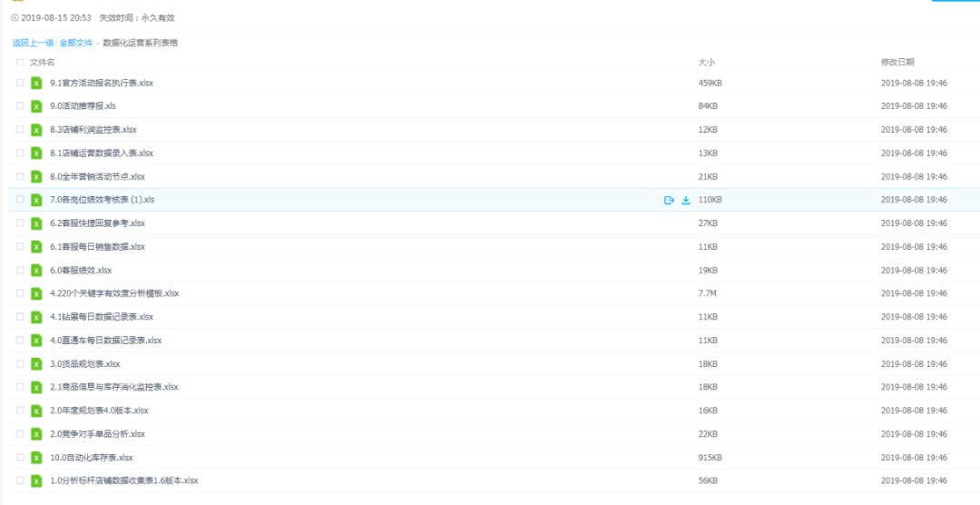Viewport: 980px width, 505px height.
Task: Click download icon on 7.0各岗位绩效考核表 row
Action: [x=686, y=200]
